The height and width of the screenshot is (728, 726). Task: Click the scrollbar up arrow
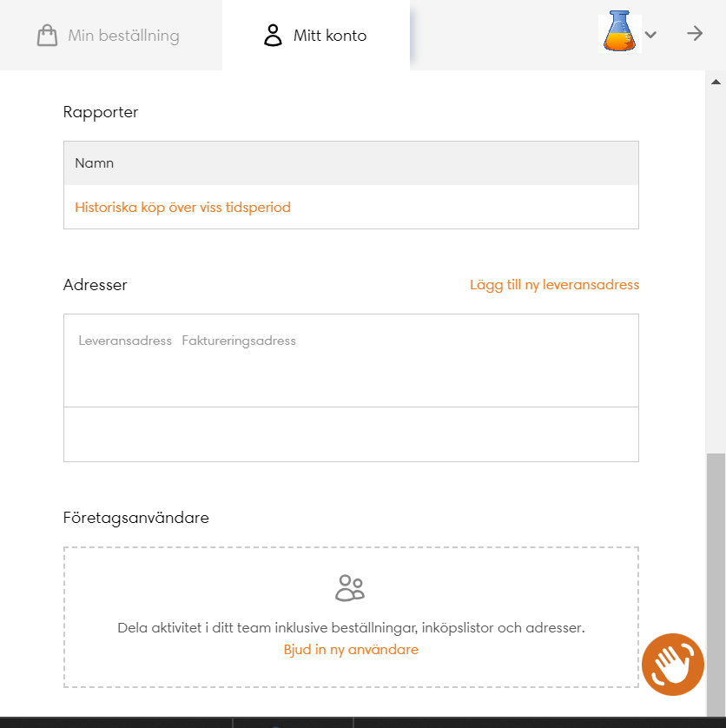point(716,82)
